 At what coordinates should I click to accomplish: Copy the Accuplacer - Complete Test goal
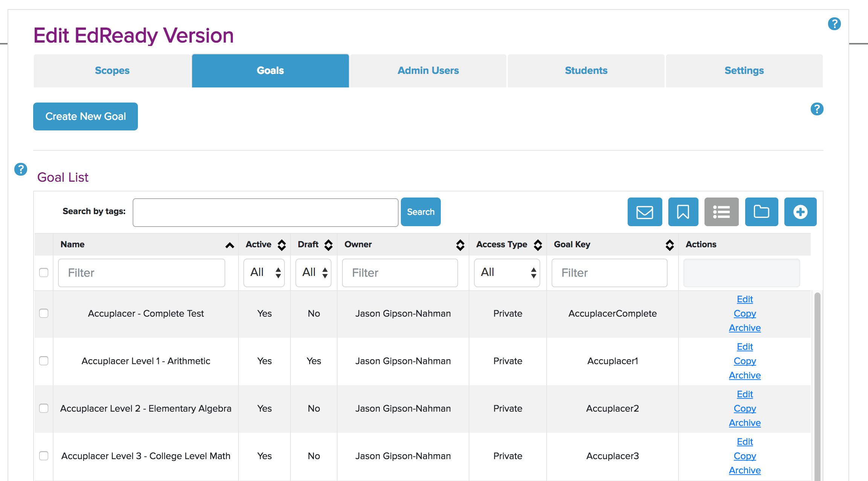(x=745, y=314)
